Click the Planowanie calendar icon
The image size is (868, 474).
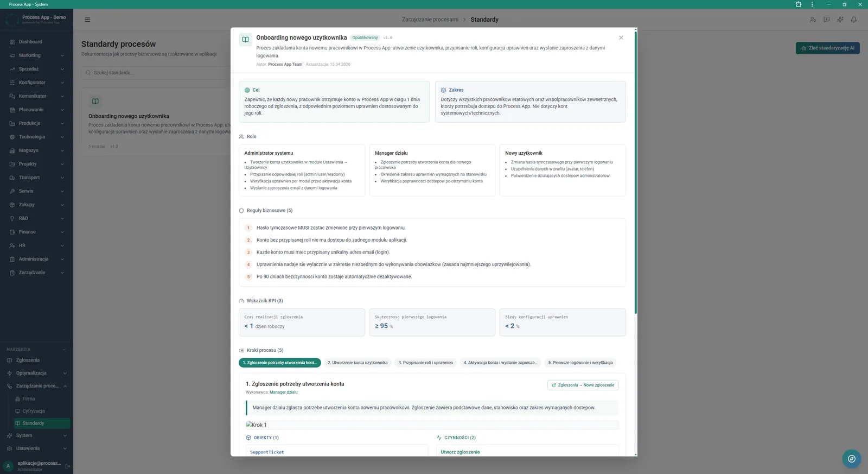12,110
